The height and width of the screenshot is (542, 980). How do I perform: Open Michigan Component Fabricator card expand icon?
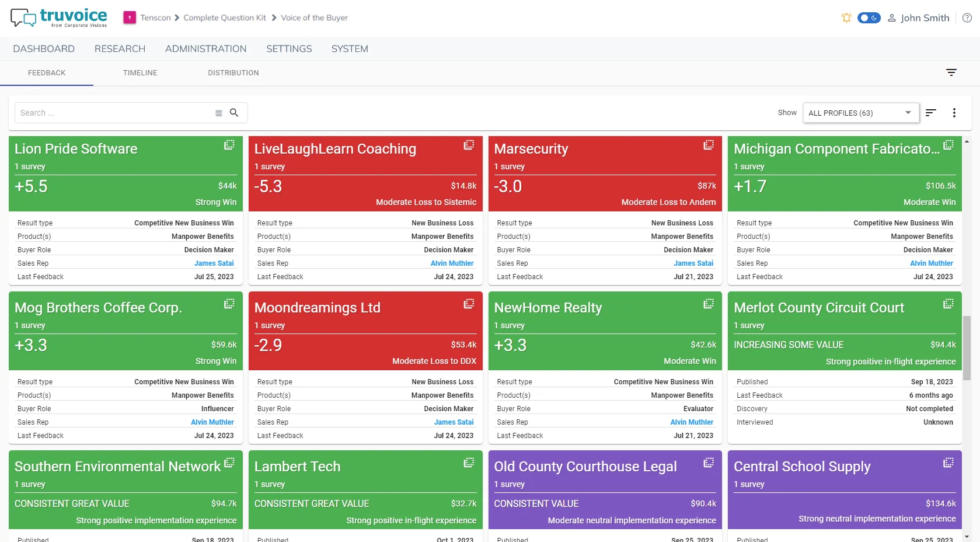(948, 145)
